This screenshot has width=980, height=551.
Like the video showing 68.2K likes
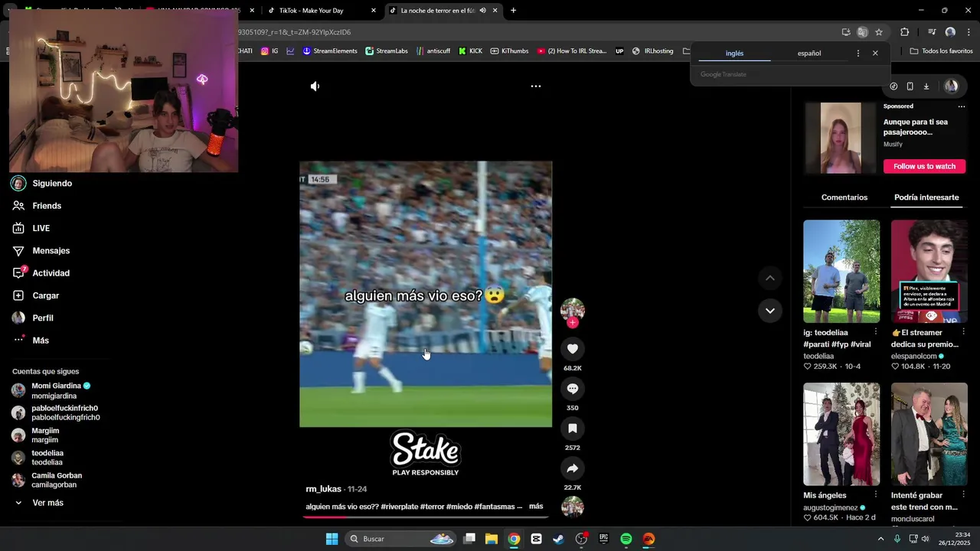(x=573, y=349)
